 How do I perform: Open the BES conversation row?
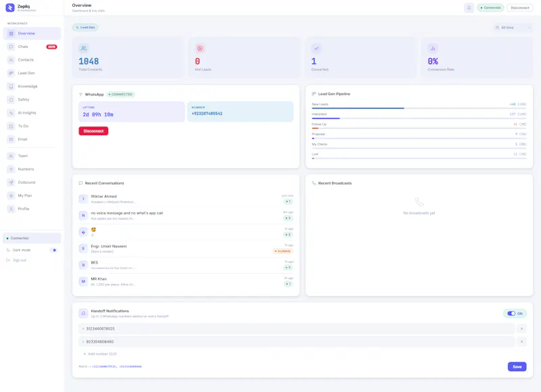pyautogui.click(x=186, y=265)
